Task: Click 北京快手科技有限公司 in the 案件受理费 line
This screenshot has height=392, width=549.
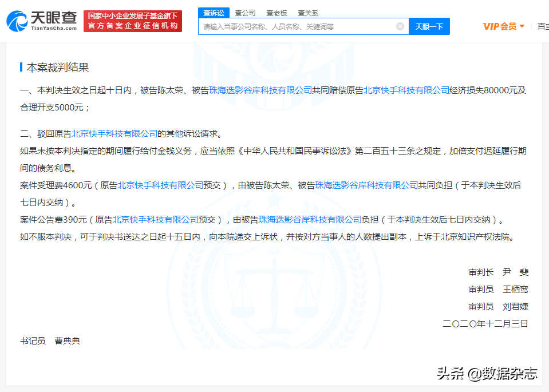Action: pos(161,185)
